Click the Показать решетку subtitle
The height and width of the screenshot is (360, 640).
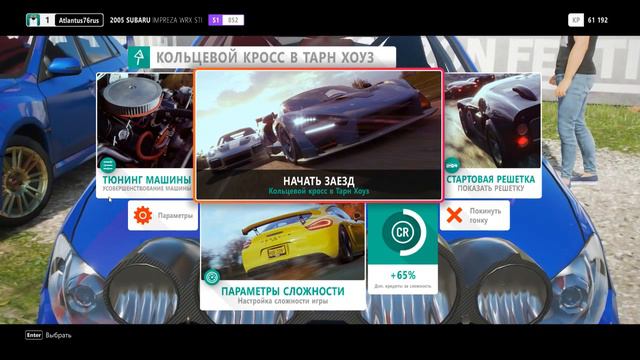(491, 189)
